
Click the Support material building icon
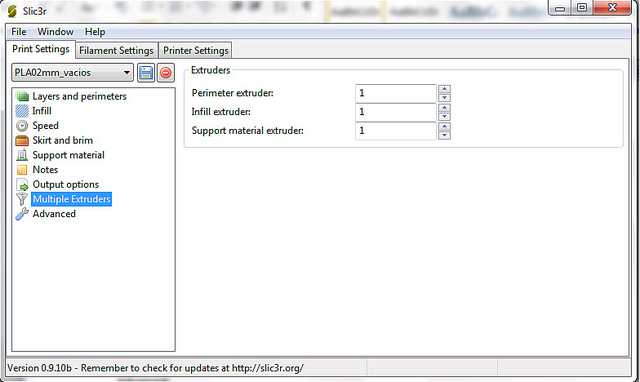(22, 155)
